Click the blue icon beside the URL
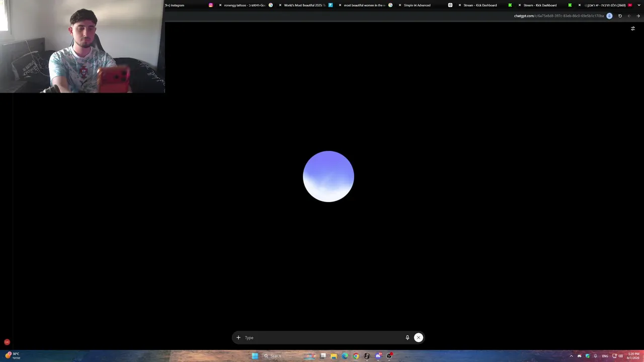Viewport: 644px width, 362px height. (609, 16)
